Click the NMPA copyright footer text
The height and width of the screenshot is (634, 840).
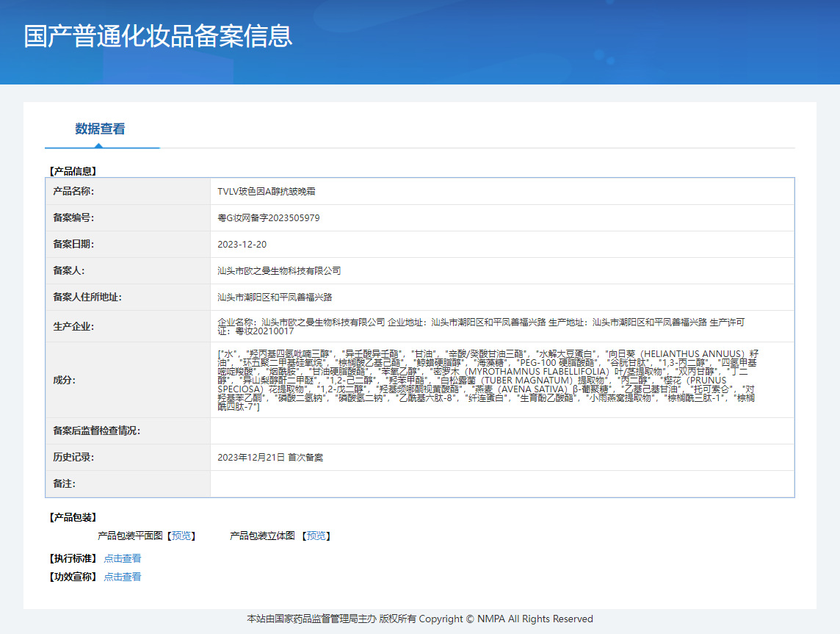click(419, 619)
